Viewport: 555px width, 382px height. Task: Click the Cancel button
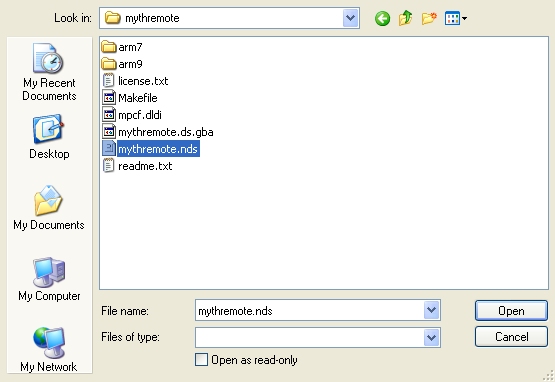point(511,337)
